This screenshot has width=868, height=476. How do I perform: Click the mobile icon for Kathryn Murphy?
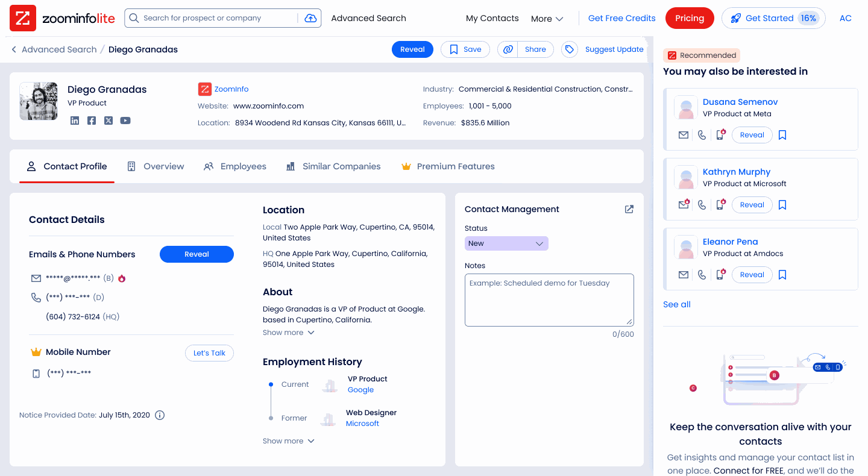click(720, 204)
